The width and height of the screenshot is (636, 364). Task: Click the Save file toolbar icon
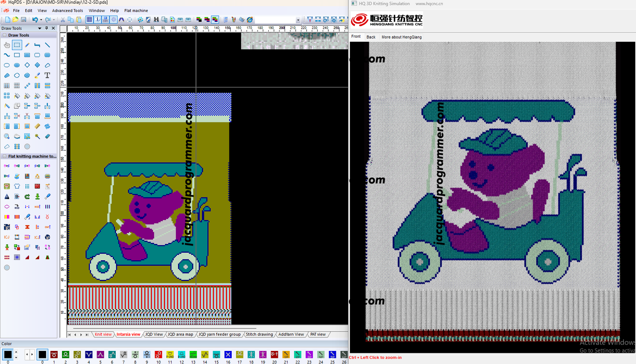[x=23, y=19]
